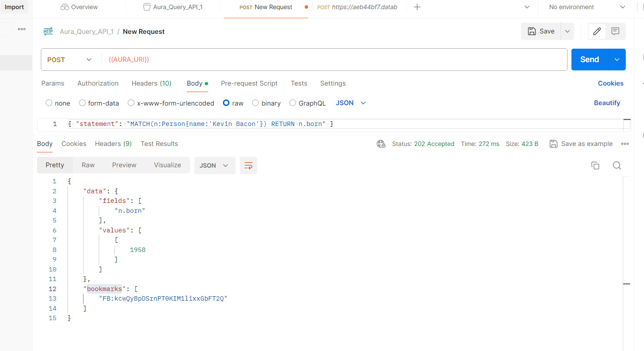Beautify the request body JSON
The image size is (644, 351).
[607, 103]
